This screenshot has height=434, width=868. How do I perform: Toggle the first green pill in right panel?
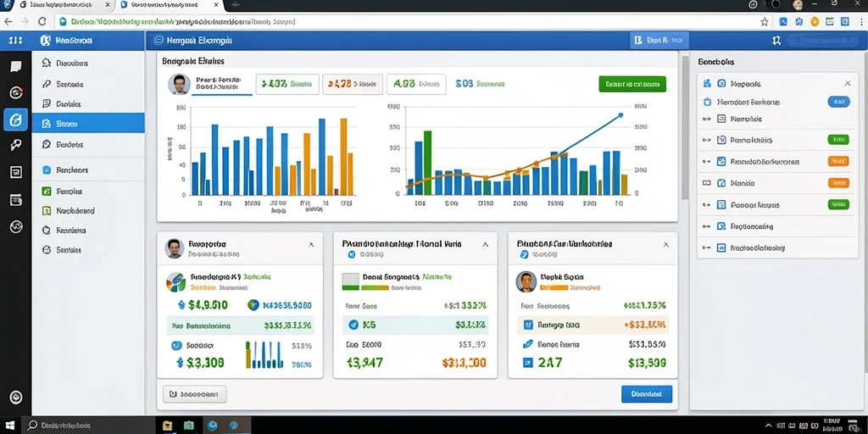tap(838, 140)
